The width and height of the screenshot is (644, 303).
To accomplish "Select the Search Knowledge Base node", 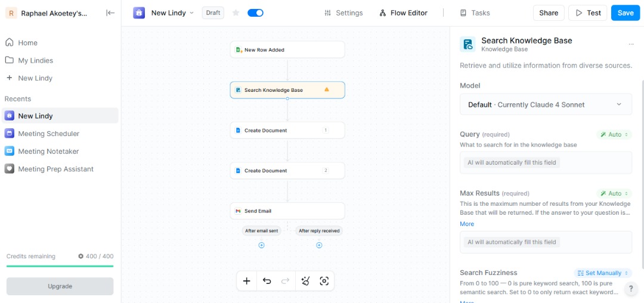I will pos(287,90).
